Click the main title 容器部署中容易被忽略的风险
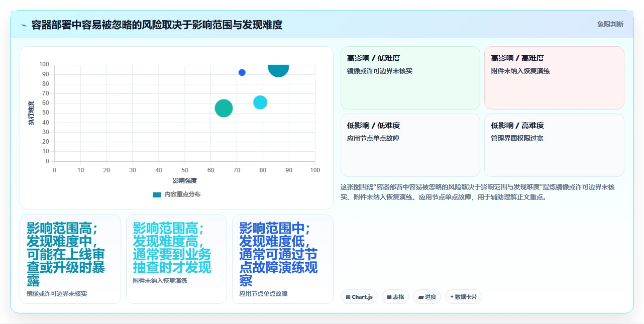 [x=157, y=25]
